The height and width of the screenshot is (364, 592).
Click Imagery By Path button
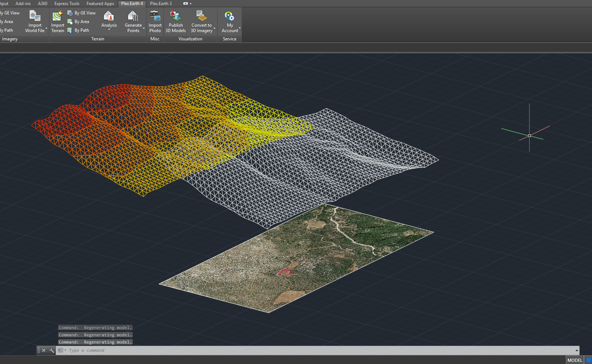6,30
